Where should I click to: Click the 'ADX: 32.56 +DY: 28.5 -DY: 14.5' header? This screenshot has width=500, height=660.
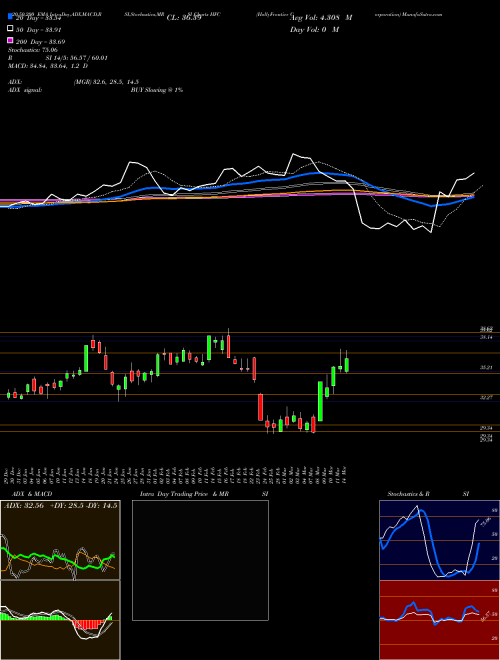(61, 506)
